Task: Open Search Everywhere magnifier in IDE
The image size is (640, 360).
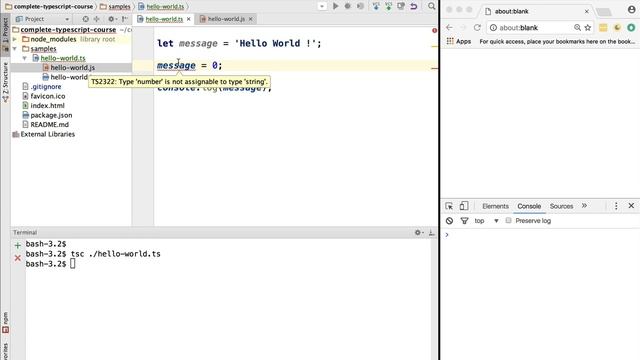Action: [x=431, y=6]
